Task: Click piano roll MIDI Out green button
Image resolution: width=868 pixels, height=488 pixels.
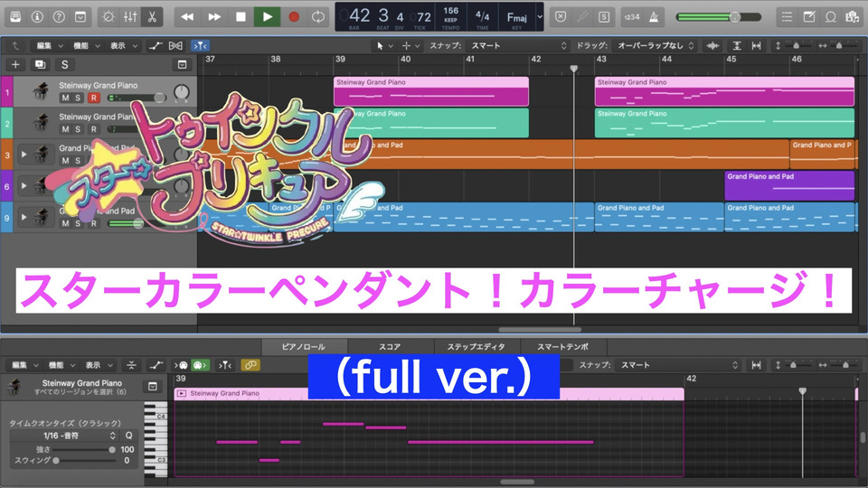Action: point(201,365)
